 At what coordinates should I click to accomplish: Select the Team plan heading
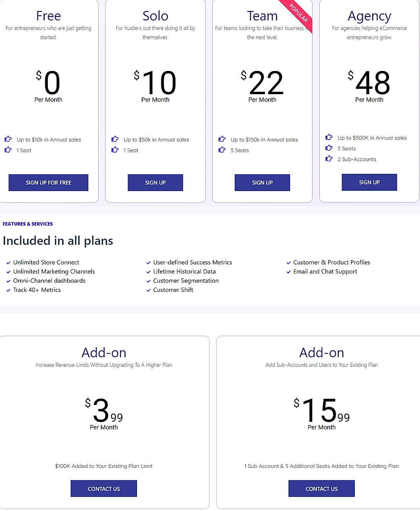262,16
